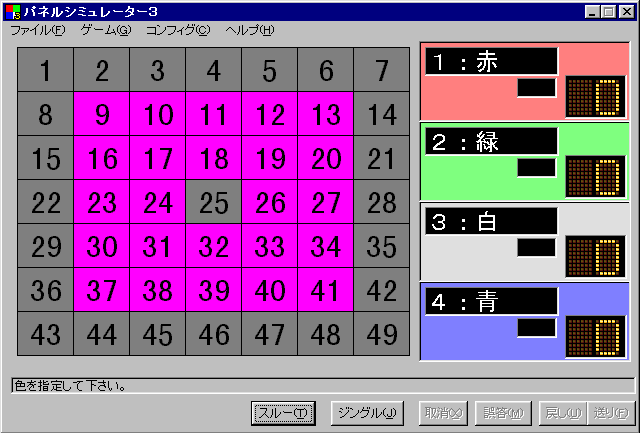The height and width of the screenshot is (433, 640).
Task: Click the LED score display for red
Action: tap(595, 97)
